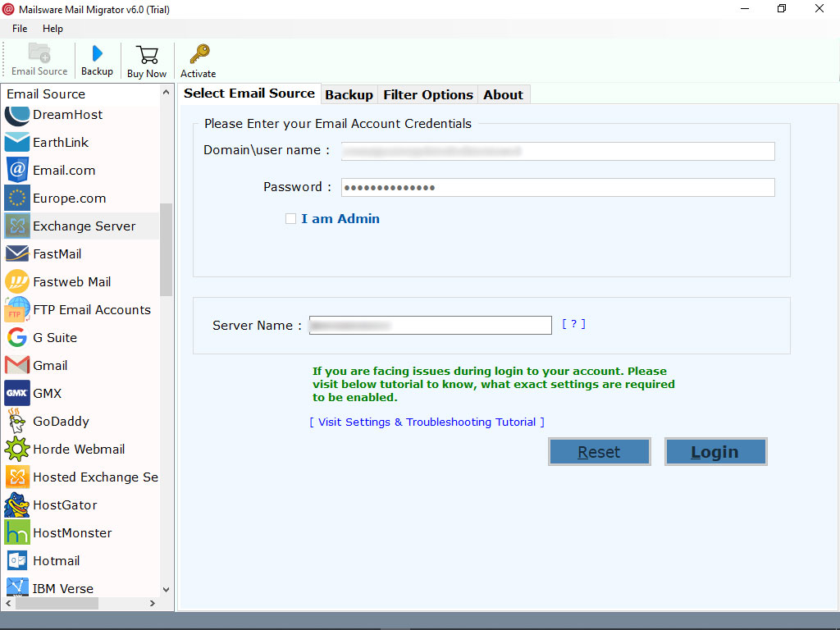Select "Gmail" text in the source list
Viewport: 840px width, 630px height.
click(50, 365)
